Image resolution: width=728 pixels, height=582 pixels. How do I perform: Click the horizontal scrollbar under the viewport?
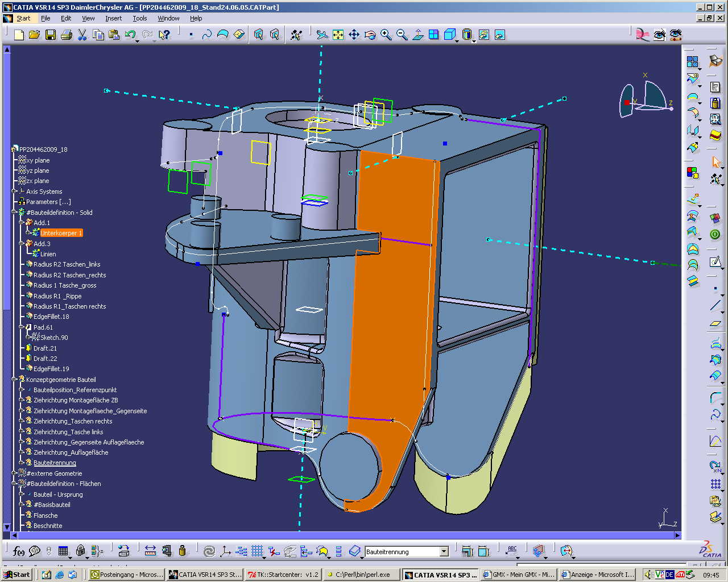pyautogui.click(x=346, y=535)
